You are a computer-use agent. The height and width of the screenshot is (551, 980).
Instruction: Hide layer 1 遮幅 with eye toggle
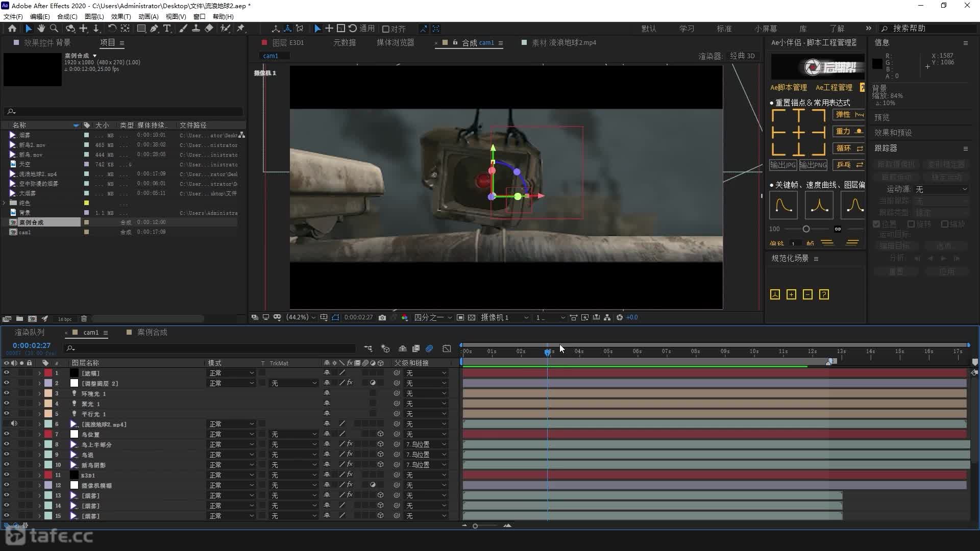7,373
